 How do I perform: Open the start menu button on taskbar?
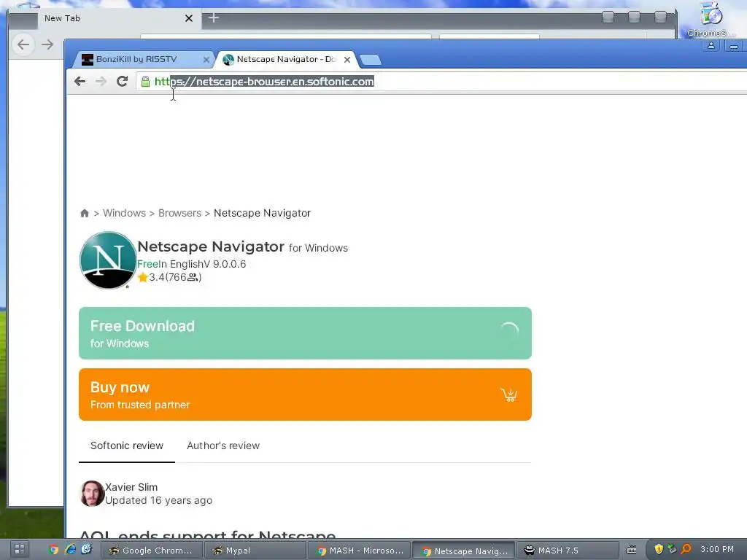[x=20, y=549]
